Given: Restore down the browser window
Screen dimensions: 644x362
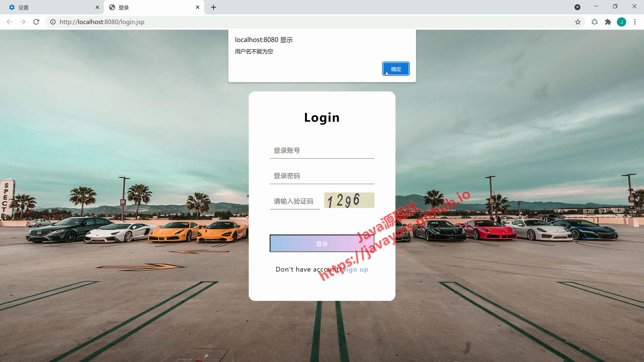Looking at the screenshot, I should tap(615, 6).
